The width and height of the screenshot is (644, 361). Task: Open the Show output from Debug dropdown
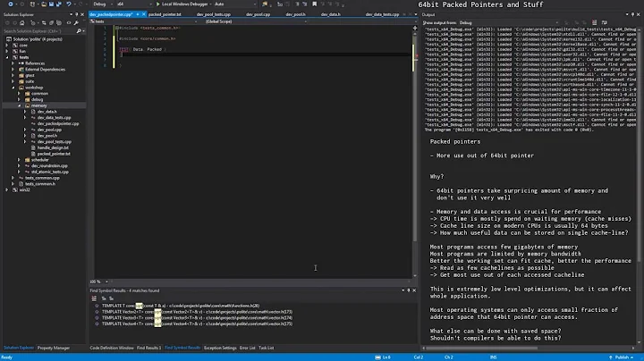(x=508, y=22)
